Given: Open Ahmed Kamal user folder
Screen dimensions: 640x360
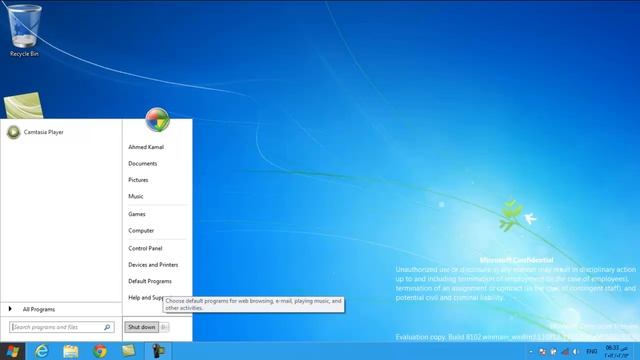Looking at the screenshot, I should pyautogui.click(x=146, y=147).
